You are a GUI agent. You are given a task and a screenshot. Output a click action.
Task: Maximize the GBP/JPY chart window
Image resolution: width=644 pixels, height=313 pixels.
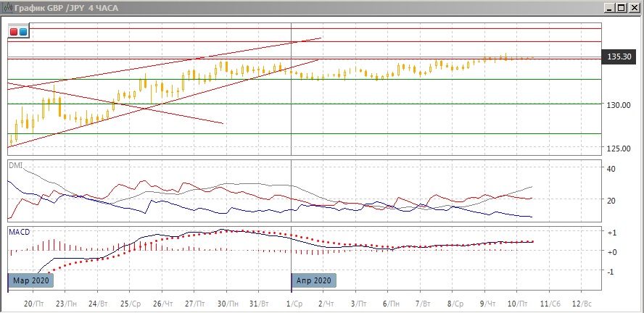click(622, 7)
